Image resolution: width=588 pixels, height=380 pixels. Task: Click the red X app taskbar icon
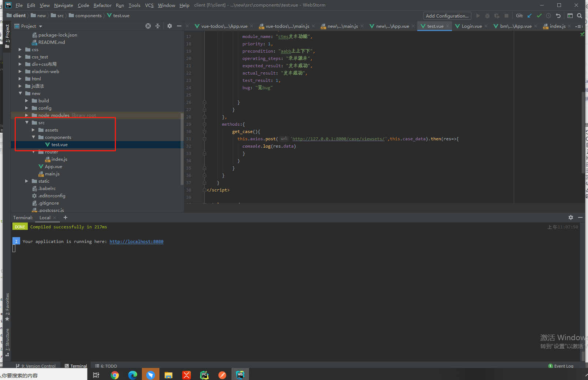click(x=186, y=375)
